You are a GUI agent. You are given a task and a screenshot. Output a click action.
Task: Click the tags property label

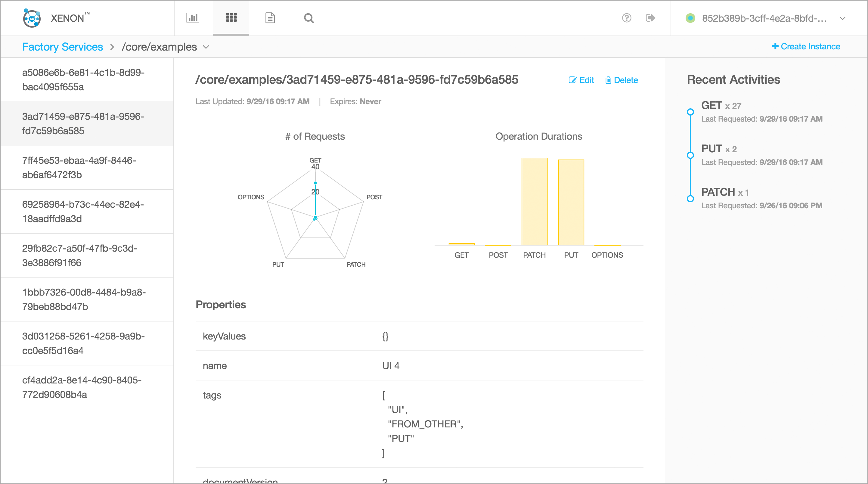point(212,395)
